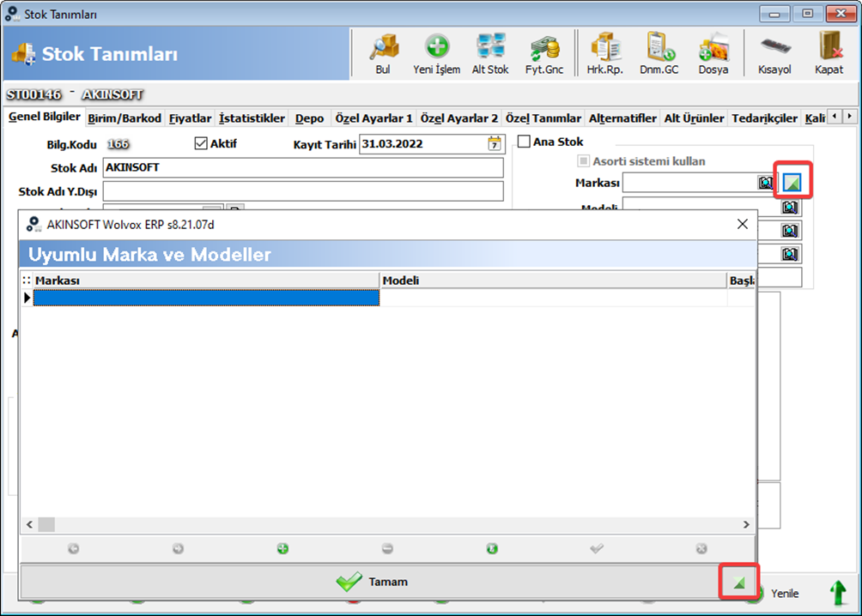This screenshot has width=862, height=616.
Task: Open the Tedarikçiler tab
Action: (x=764, y=118)
